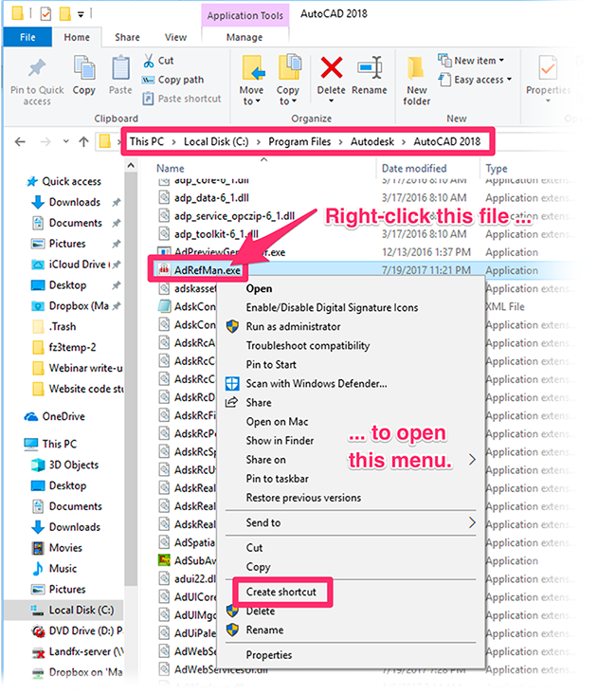The image size is (616, 694).
Task: Click the Rename ribbon icon
Action: click(x=370, y=67)
